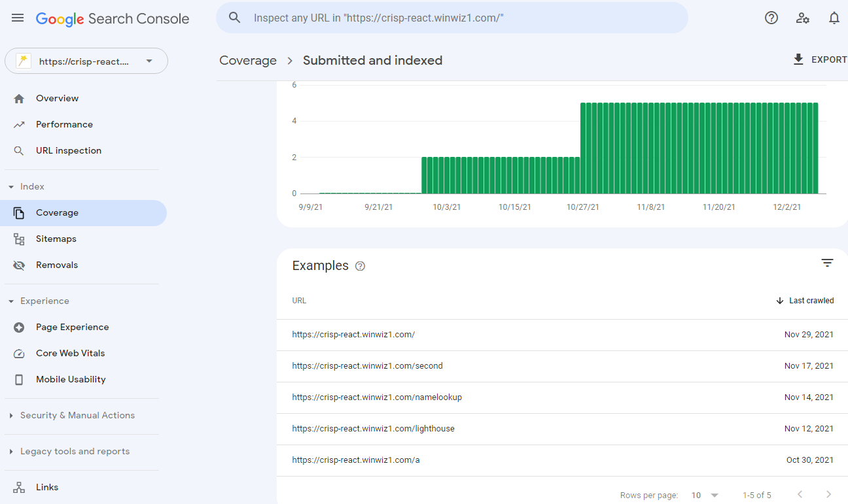Open URL inspection in sidebar
This screenshot has height=504, width=848.
[x=69, y=150]
